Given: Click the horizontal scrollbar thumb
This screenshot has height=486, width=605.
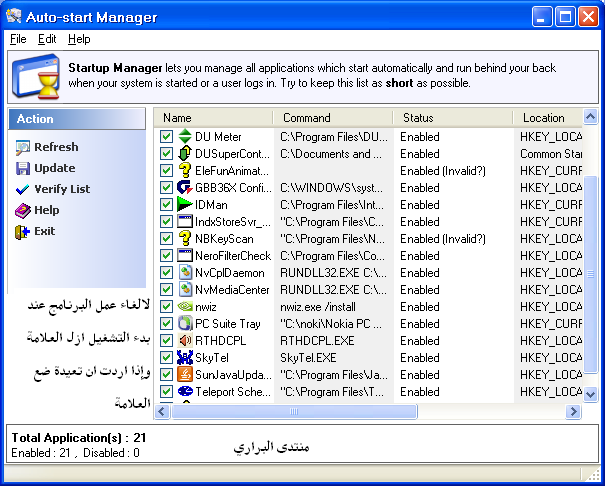Looking at the screenshot, I should click(294, 411).
